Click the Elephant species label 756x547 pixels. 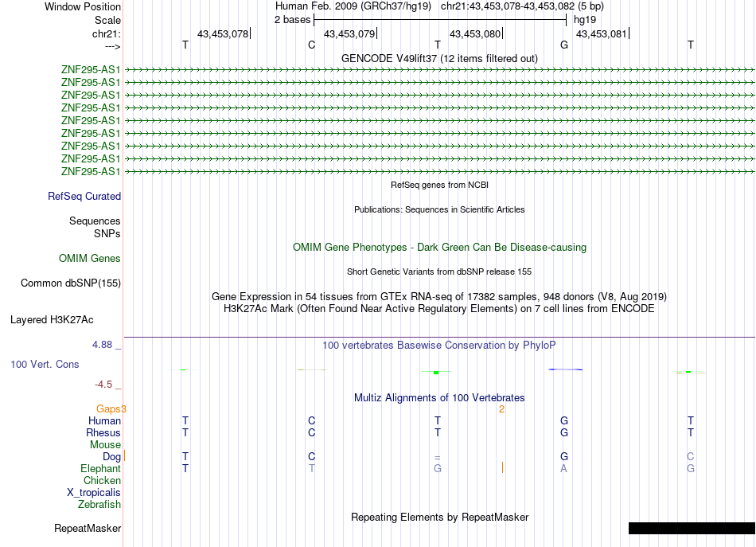(101, 469)
